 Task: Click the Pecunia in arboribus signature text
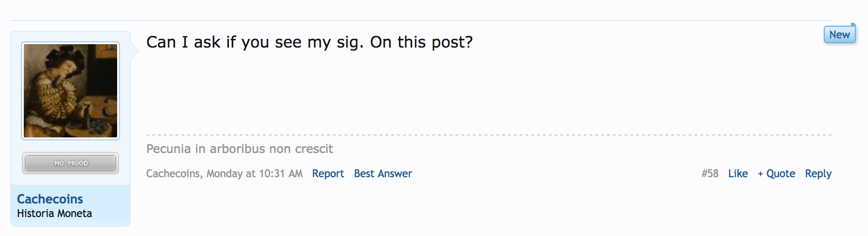click(240, 149)
